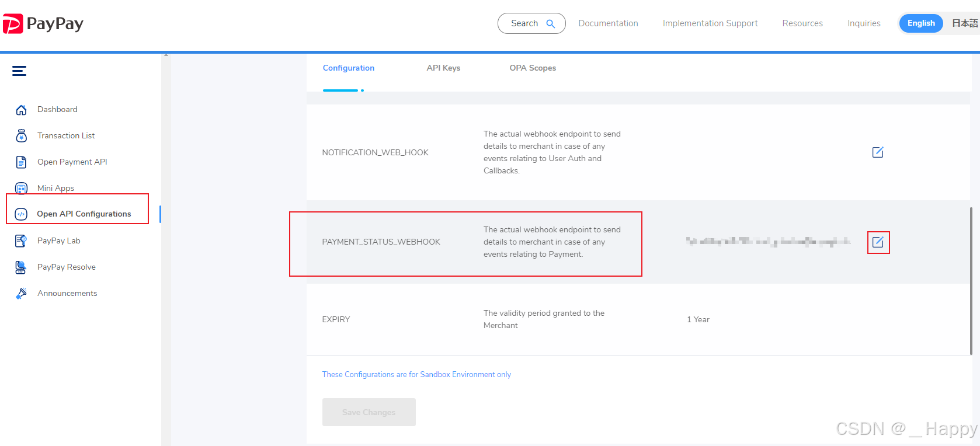Click the PayPay Lab icon
This screenshot has width=980, height=446.
tap(22, 241)
